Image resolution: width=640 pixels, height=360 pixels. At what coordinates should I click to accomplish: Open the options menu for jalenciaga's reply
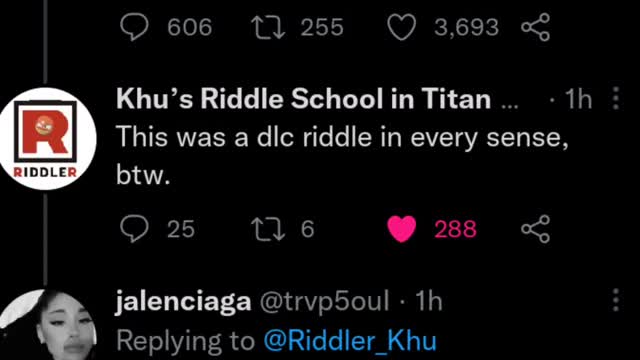(x=616, y=300)
